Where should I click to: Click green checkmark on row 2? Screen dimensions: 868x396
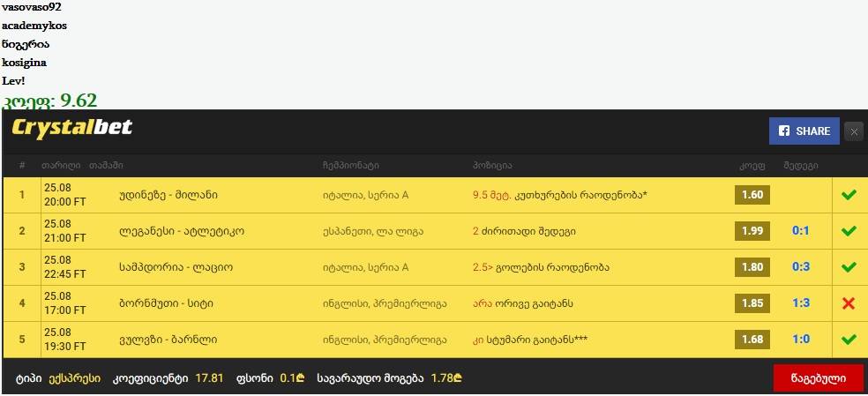pos(848,231)
